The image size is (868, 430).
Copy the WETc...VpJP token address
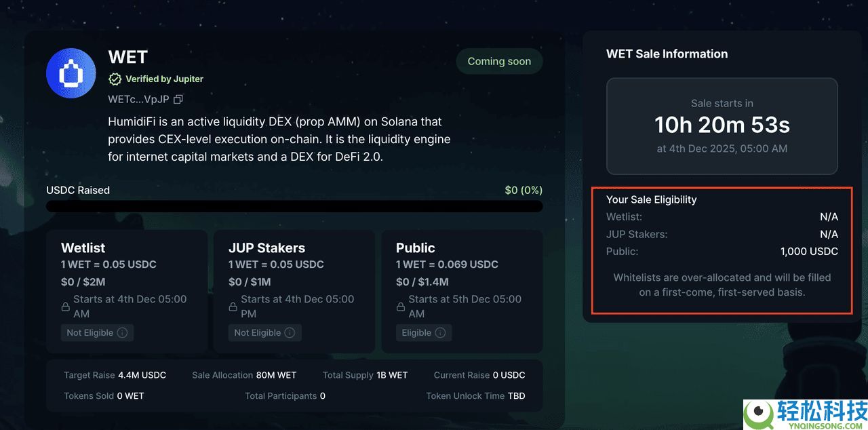[x=178, y=99]
